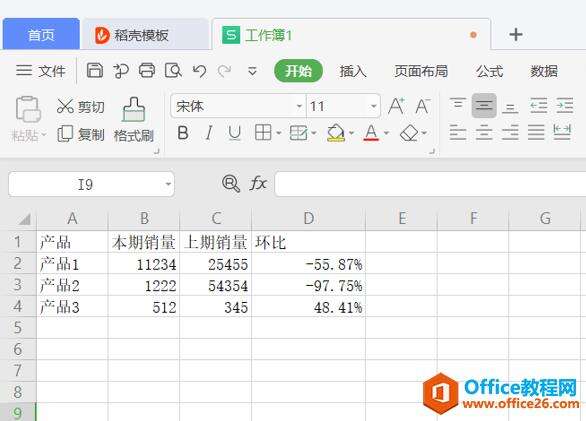The width and height of the screenshot is (586, 421).
Task: Toggle Underline formatting
Action: (x=234, y=133)
